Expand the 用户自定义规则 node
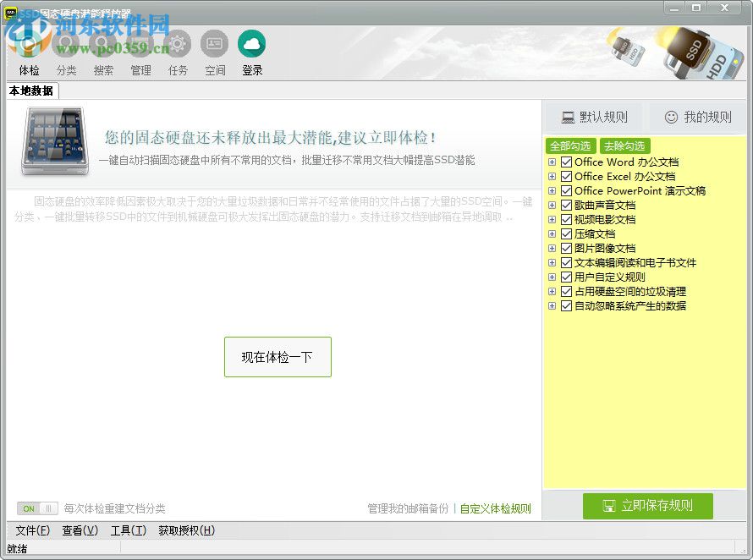This screenshot has height=560, width=753. pos(552,277)
